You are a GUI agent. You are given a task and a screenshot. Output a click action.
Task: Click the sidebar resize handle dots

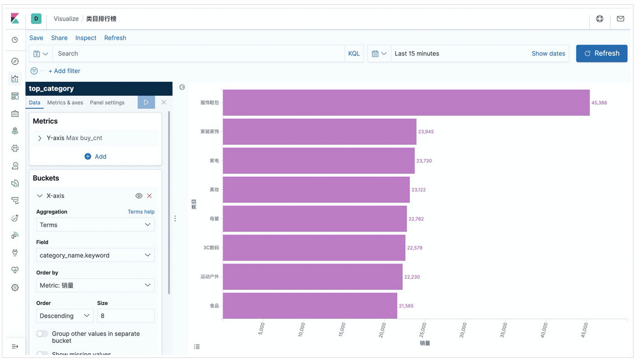click(175, 218)
